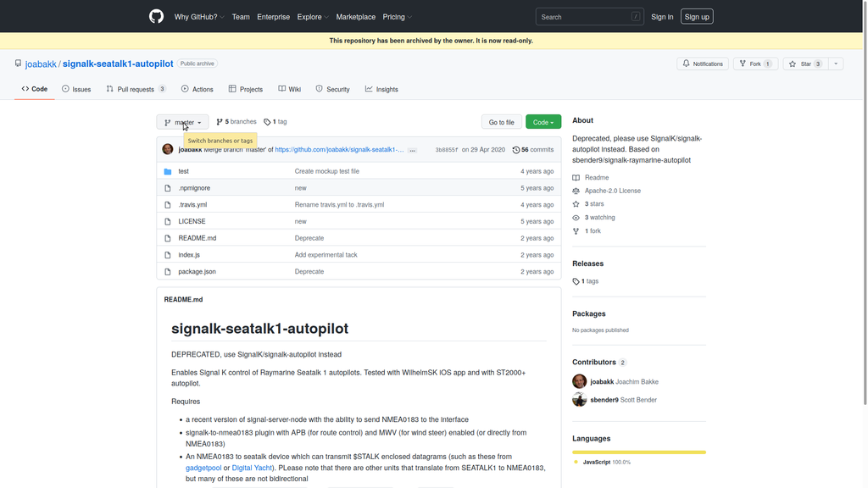Image resolution: width=868 pixels, height=488 pixels.
Task: Switch to the Code tab
Action: point(34,89)
